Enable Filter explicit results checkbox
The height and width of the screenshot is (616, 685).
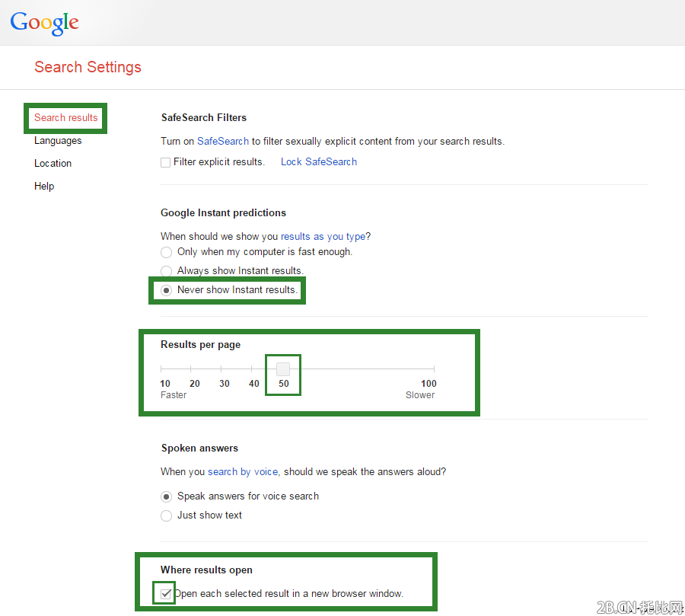[166, 162]
